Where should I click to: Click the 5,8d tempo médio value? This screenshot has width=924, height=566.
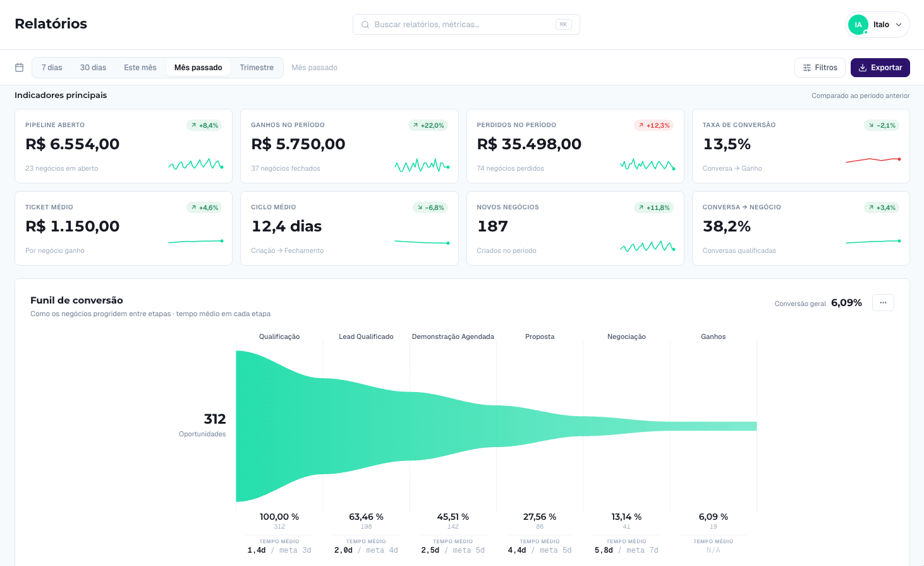point(604,550)
